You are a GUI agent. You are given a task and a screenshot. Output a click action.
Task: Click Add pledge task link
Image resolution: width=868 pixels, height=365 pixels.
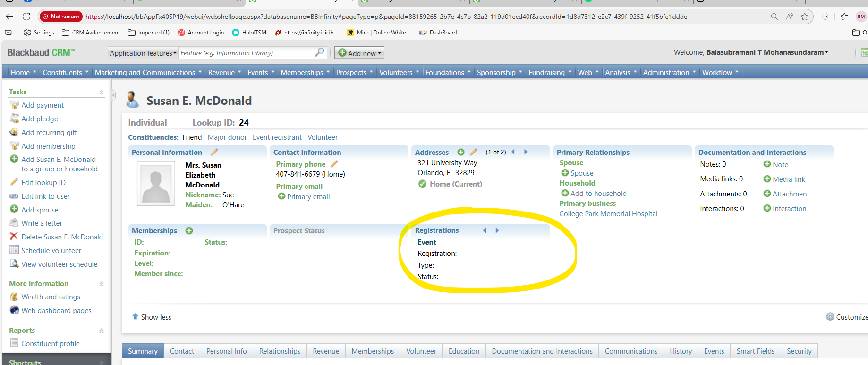tap(40, 119)
